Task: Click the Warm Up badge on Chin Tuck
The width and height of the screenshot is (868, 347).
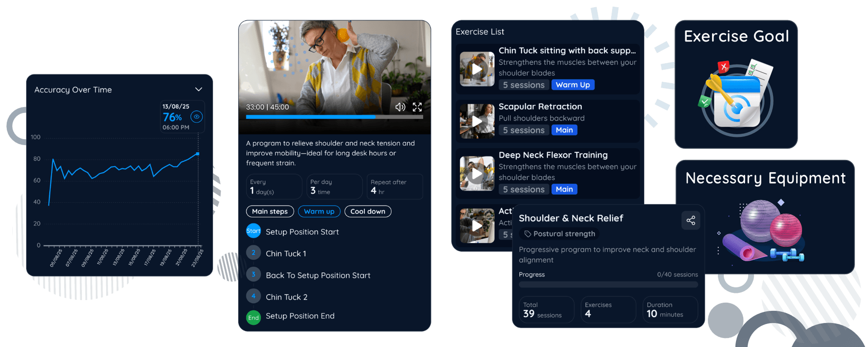Action: pos(573,85)
